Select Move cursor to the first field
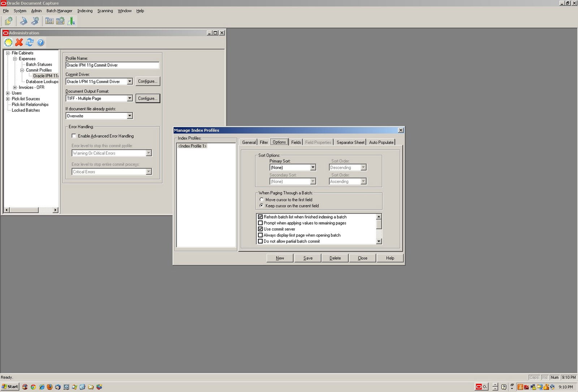Image resolution: width=578 pixels, height=392 pixels. (262, 199)
